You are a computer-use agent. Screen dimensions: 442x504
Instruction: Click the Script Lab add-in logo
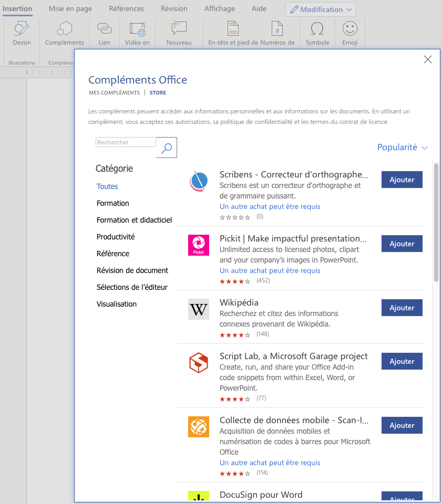point(199,363)
